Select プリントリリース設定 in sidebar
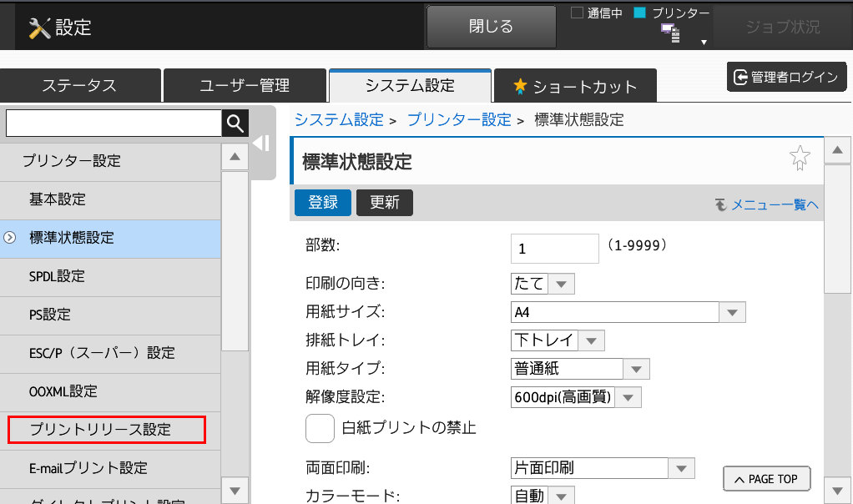The width and height of the screenshot is (853, 504). (107, 430)
